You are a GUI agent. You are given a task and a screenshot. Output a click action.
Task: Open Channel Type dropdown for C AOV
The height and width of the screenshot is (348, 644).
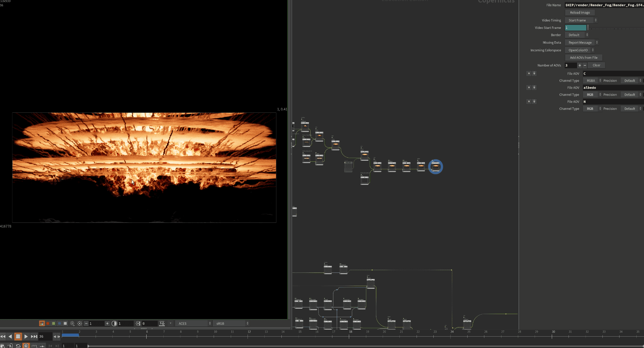[x=592, y=81]
